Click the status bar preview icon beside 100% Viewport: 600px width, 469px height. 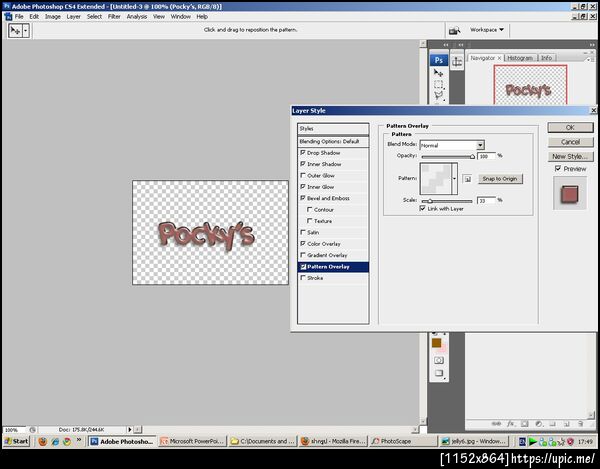(33, 430)
